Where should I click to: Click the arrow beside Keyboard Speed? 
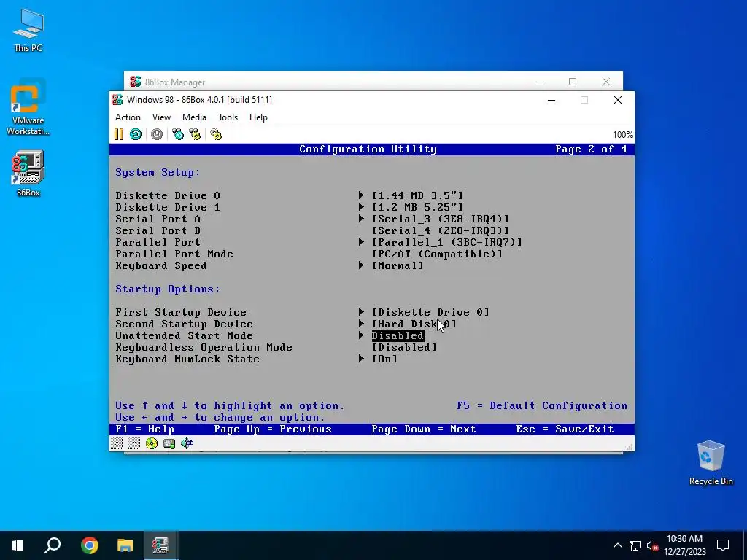(361, 265)
